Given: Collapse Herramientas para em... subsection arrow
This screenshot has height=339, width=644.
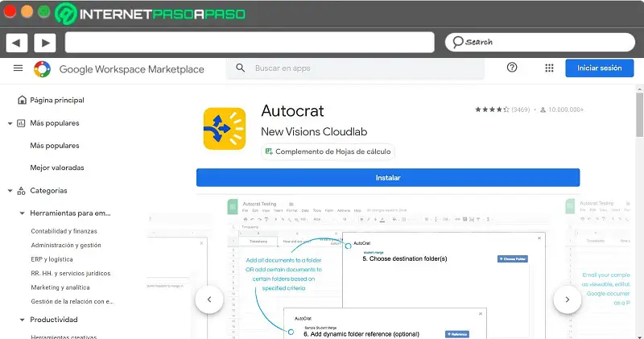Looking at the screenshot, I should point(23,213).
